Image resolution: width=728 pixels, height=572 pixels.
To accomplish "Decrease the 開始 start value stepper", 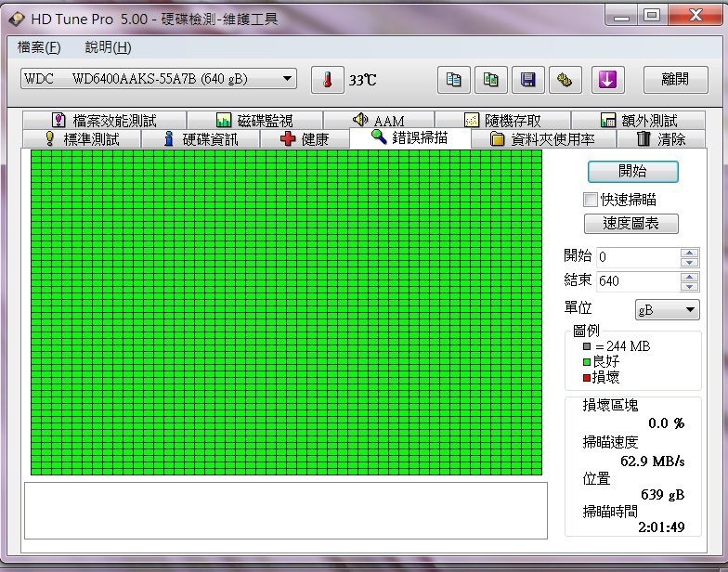I will tap(689, 262).
